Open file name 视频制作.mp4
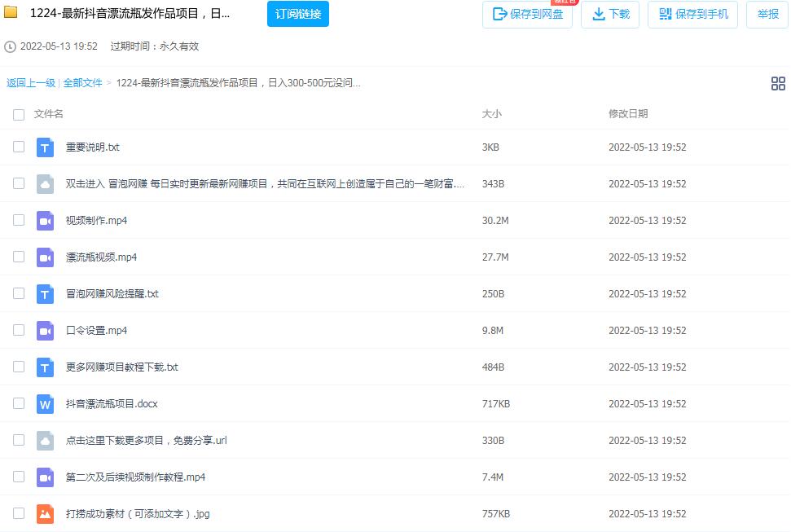The height and width of the screenshot is (532, 791). point(96,221)
